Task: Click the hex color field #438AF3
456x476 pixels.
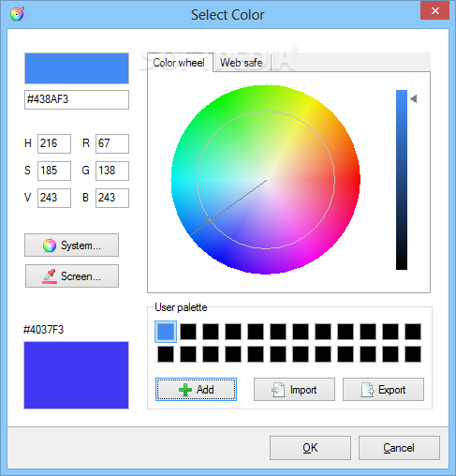Action: [77, 99]
